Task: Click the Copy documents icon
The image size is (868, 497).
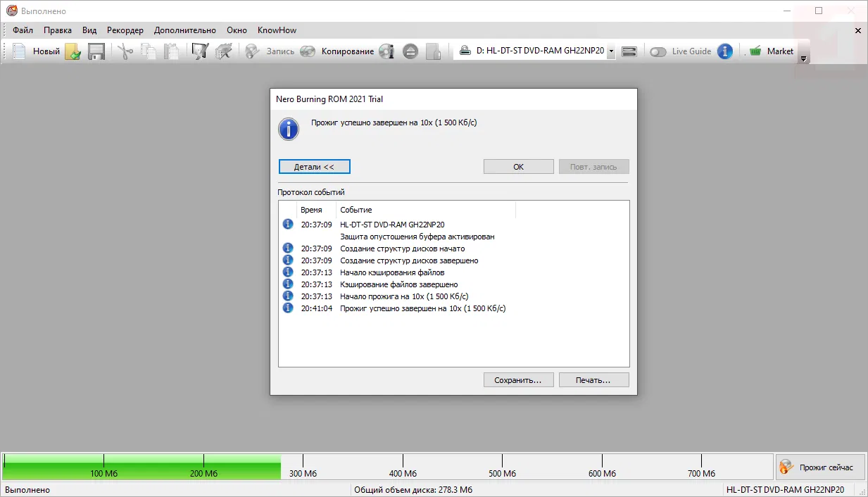Action: click(x=148, y=51)
